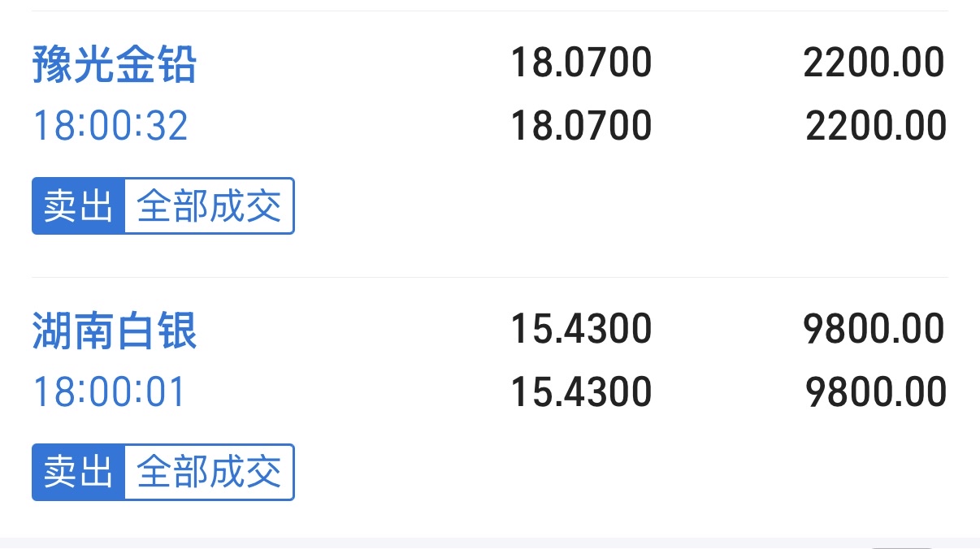Open the 湖南白银 order record row
The width and height of the screenshot is (980, 549).
point(490,407)
